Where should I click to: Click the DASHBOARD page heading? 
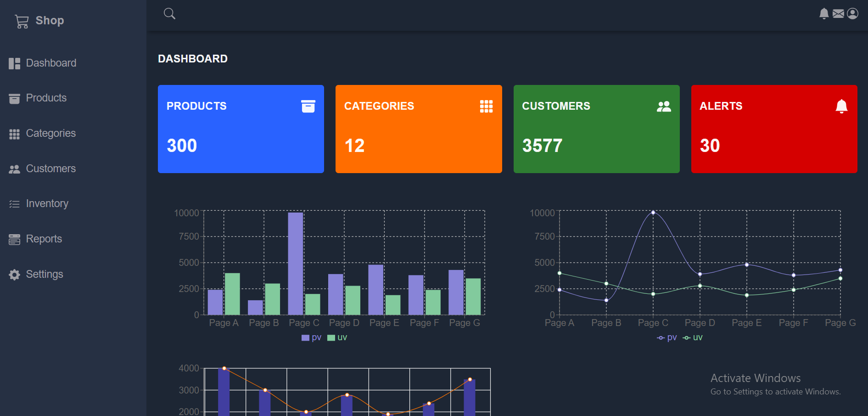coord(193,59)
